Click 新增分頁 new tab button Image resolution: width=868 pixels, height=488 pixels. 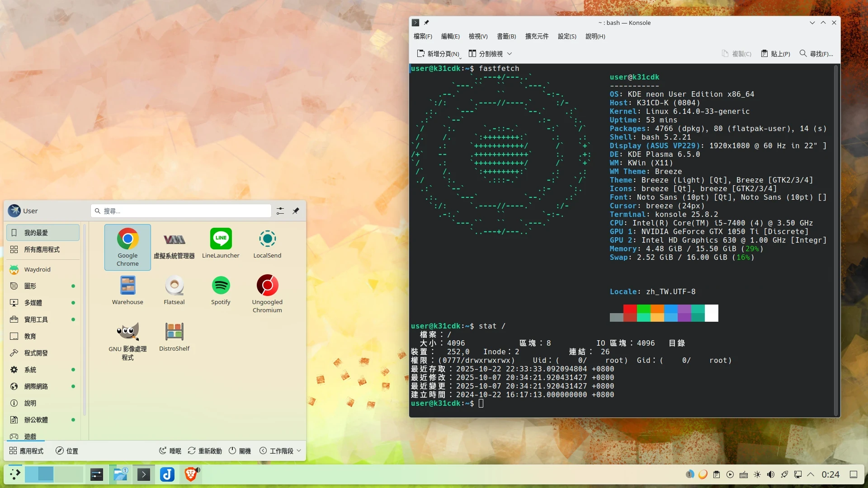(x=438, y=54)
